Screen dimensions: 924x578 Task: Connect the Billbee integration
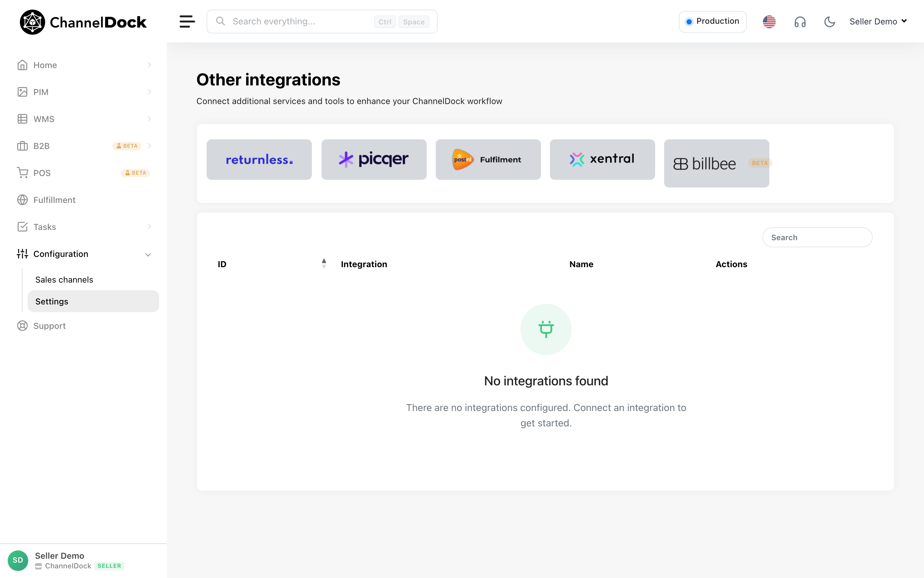coord(716,163)
